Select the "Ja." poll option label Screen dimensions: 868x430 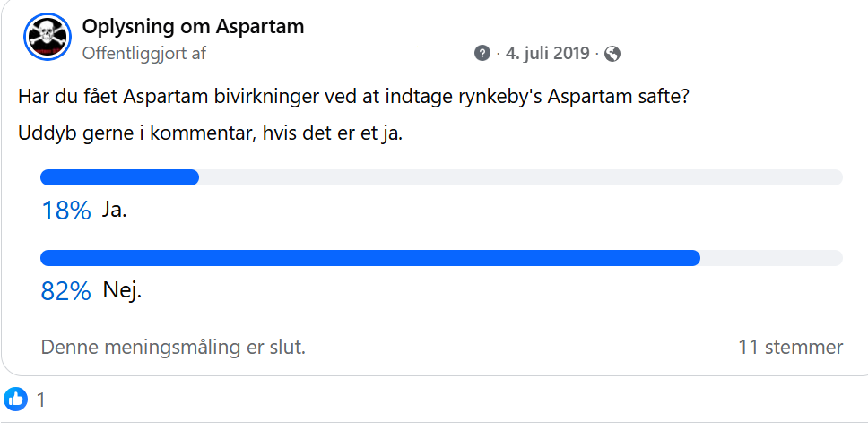click(x=115, y=211)
